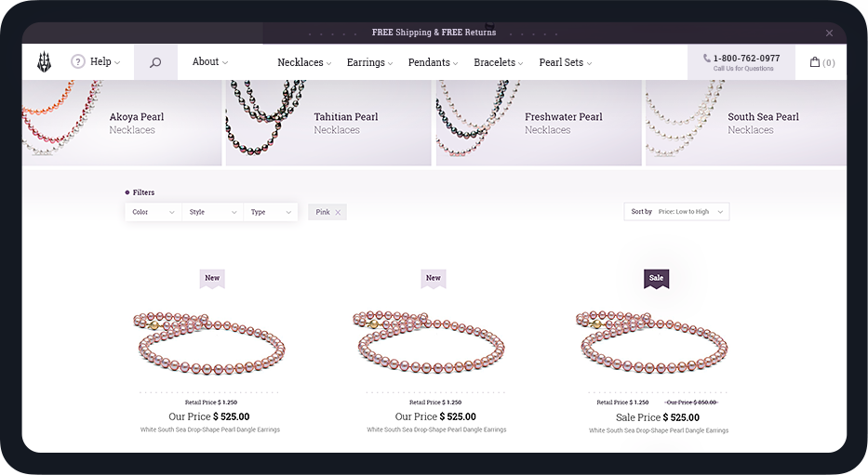This screenshot has height=475, width=868.
Task: Click the phone icon beside 1-800-762-0977
Action: pyautogui.click(x=707, y=58)
